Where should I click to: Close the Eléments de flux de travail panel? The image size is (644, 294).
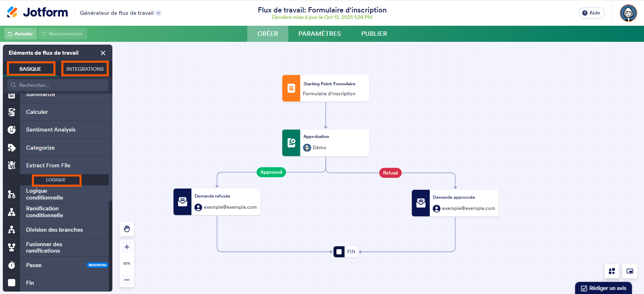coord(103,53)
